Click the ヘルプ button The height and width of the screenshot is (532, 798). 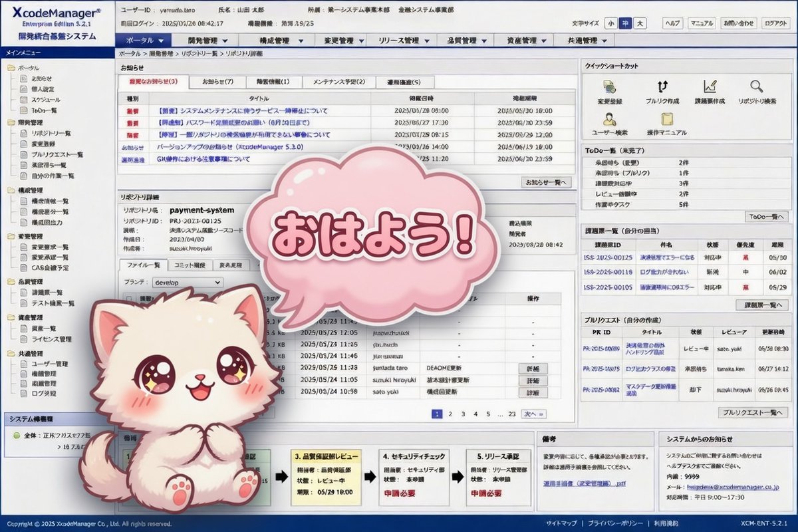click(672, 23)
